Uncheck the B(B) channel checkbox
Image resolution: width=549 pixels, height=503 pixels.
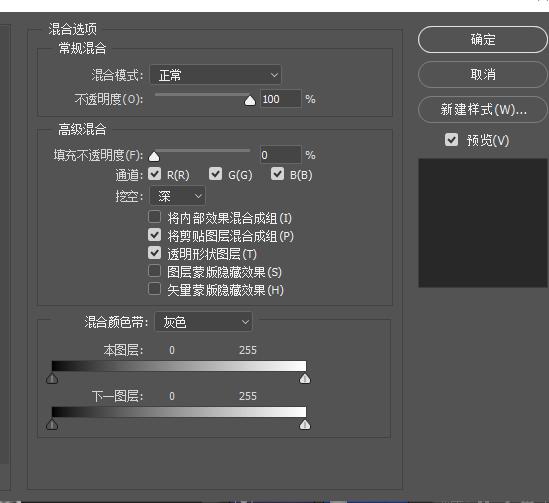click(277, 174)
